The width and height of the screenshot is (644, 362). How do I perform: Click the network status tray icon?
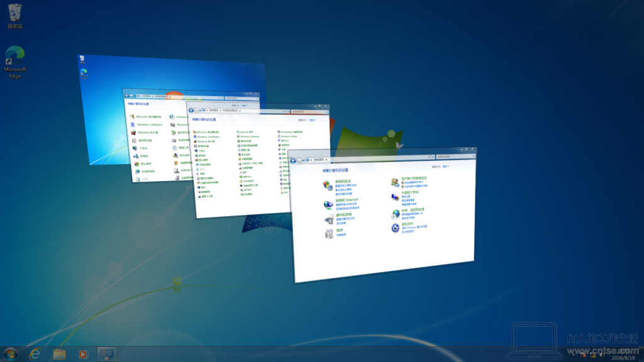[x=593, y=355]
